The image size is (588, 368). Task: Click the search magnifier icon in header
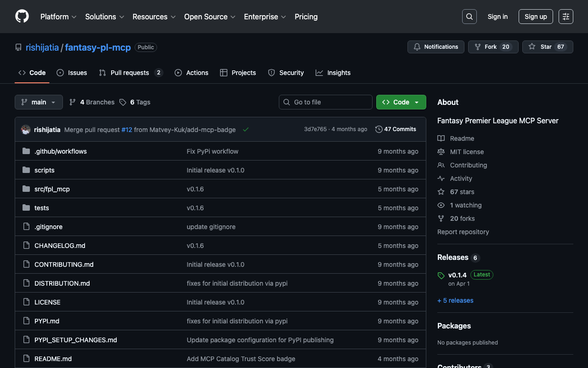(x=469, y=17)
